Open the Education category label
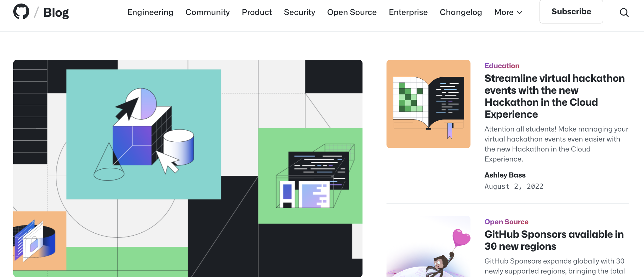 pyautogui.click(x=502, y=66)
